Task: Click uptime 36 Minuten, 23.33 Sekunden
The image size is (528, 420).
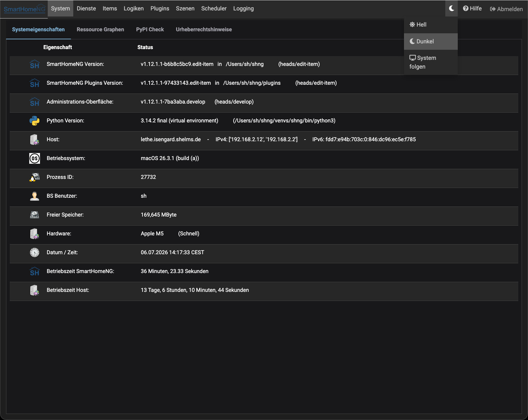Action: (x=174, y=271)
